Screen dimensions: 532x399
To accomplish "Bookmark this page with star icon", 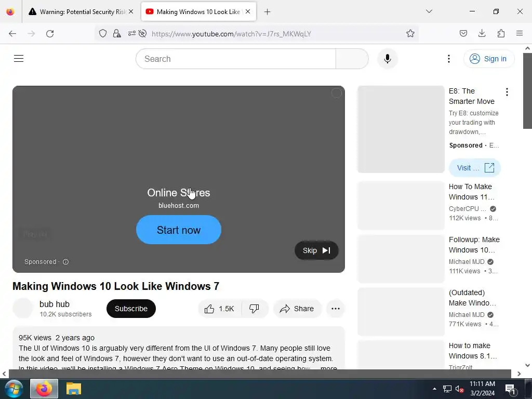I will click(x=410, y=33).
